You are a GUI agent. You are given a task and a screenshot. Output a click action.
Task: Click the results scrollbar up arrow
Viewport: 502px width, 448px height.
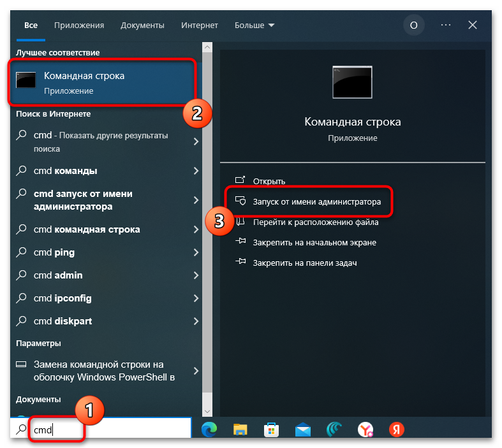pos(207,47)
